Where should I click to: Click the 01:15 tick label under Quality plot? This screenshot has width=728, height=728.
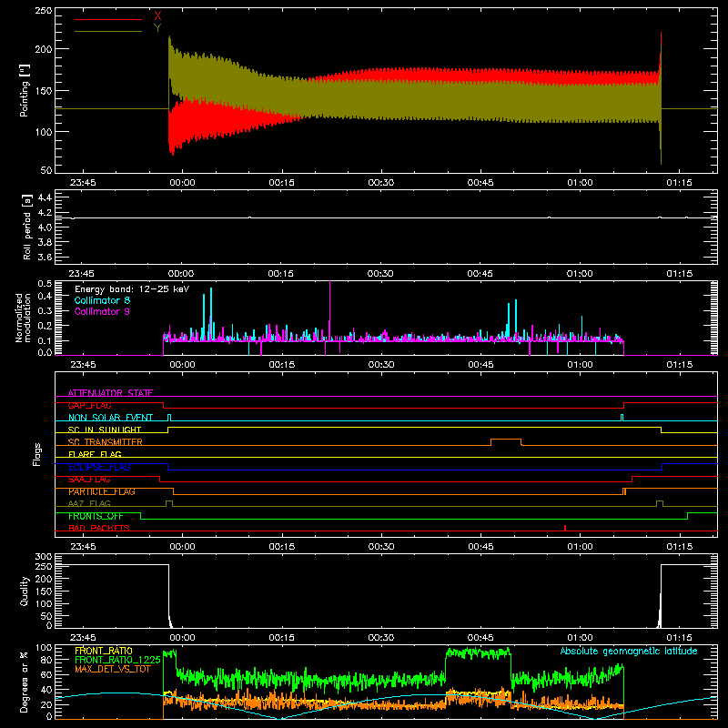(679, 638)
